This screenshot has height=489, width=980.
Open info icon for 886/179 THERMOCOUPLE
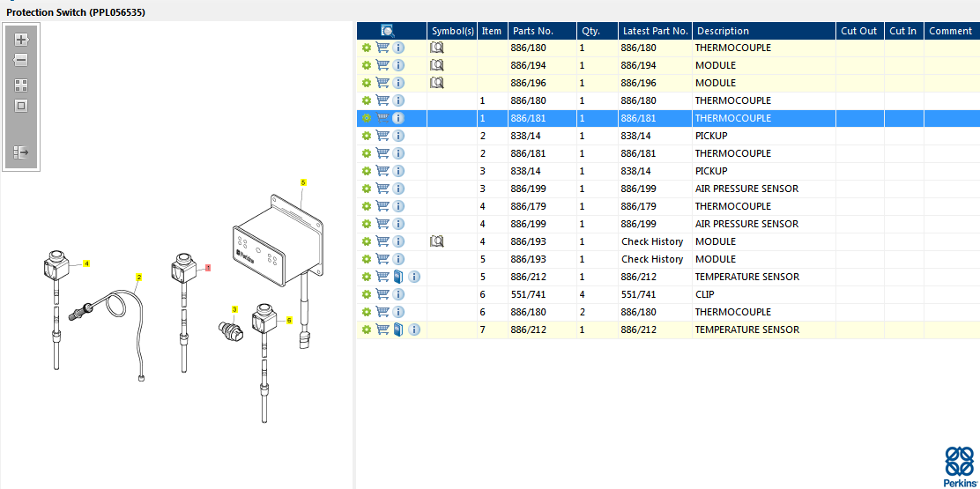(398, 206)
